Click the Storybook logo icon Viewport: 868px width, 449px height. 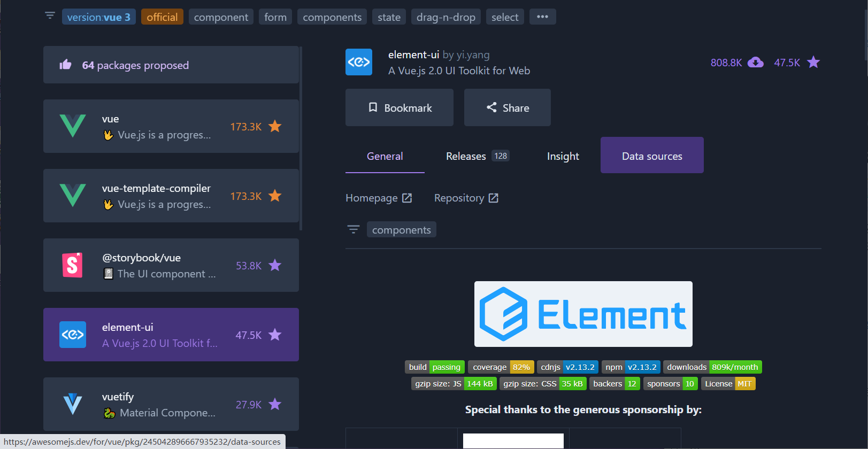point(73,265)
